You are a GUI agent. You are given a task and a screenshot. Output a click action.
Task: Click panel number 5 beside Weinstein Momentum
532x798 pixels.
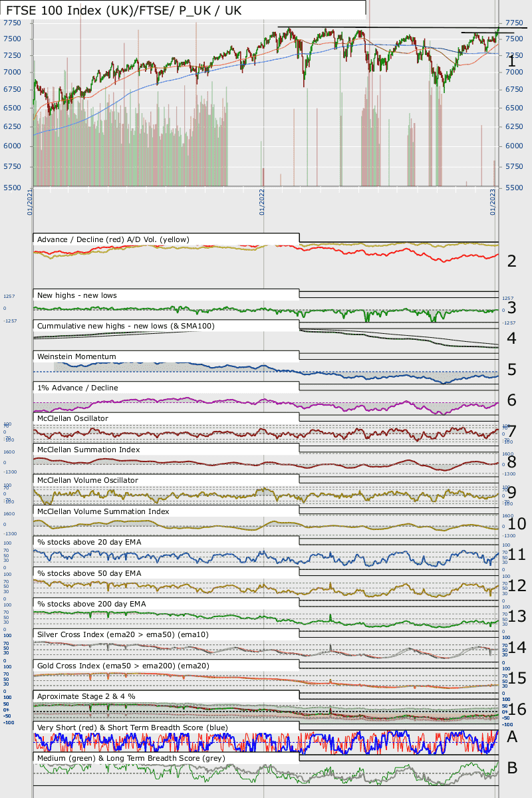511,369
